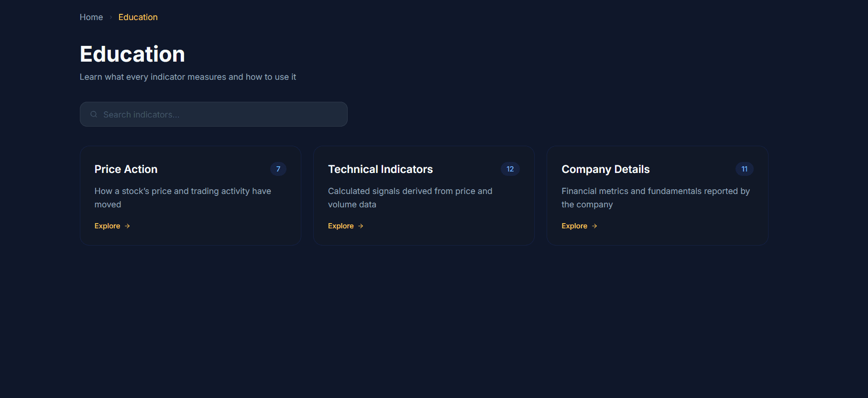
Task: Click the breadcrumb separator chevron after Home
Action: pos(111,17)
